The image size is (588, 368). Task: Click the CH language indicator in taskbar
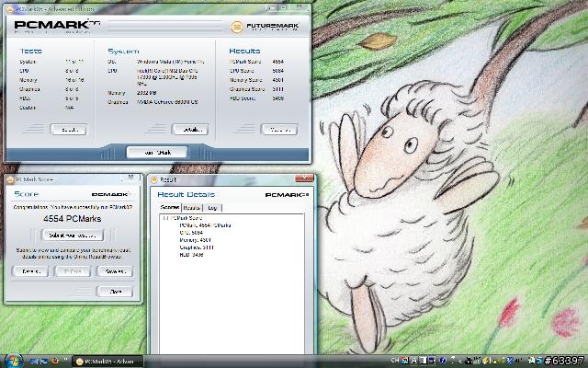[394, 361]
